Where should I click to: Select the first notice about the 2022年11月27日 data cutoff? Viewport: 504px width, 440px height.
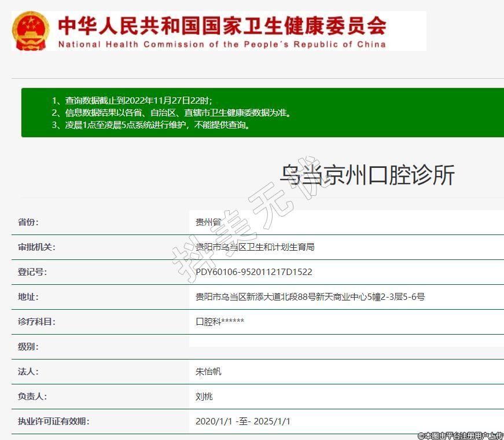tap(136, 100)
